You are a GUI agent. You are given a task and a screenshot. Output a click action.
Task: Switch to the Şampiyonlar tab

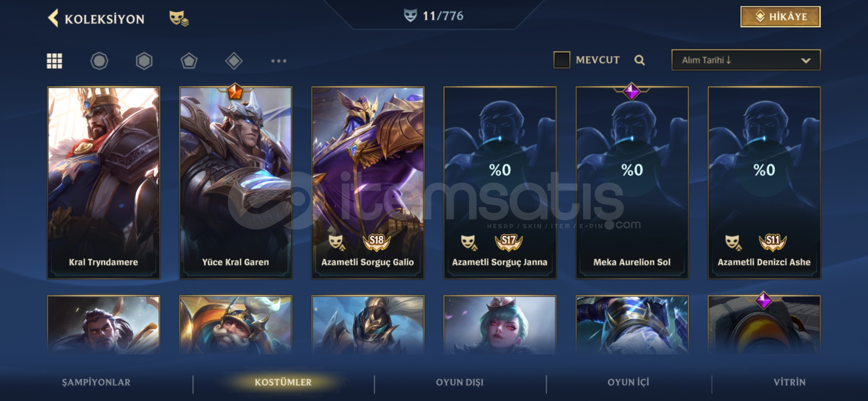(96, 382)
